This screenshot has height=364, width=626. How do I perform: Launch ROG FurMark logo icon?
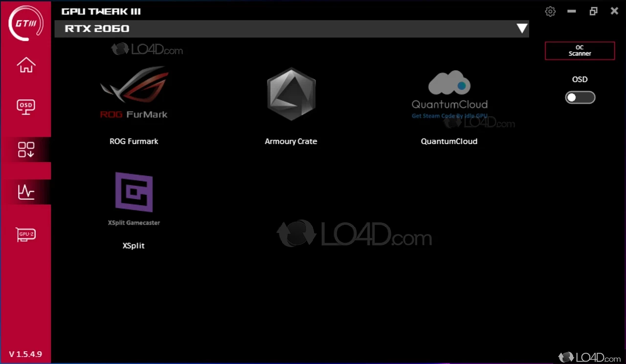(134, 93)
